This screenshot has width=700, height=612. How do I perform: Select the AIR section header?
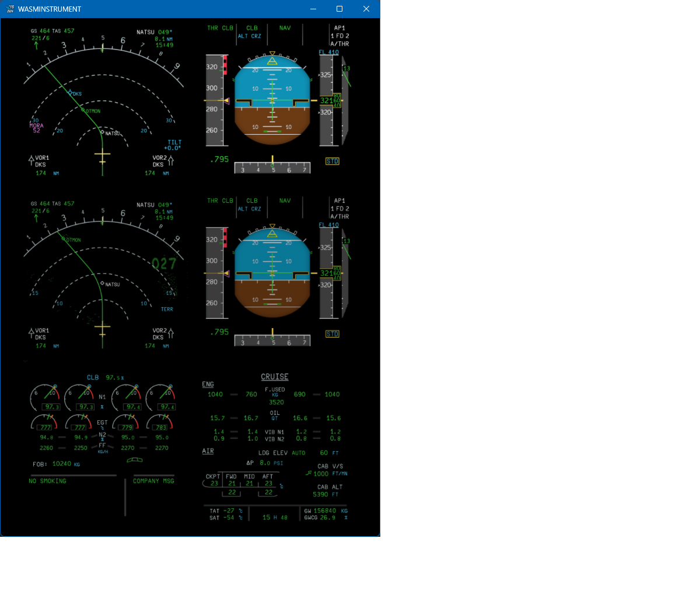[x=208, y=451]
